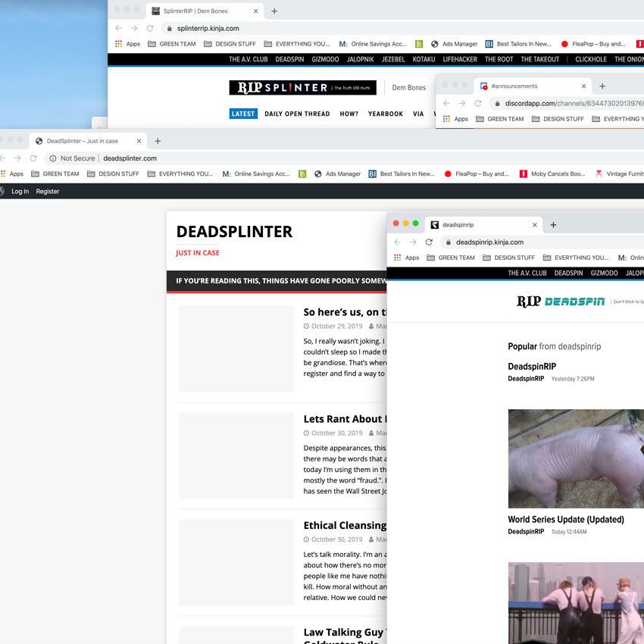Open GREEN TEAM folder in DeadSplinter window
This screenshot has width=644, height=644.
(55, 174)
